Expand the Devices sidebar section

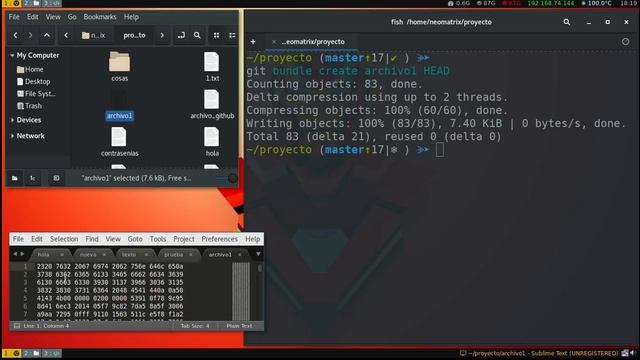tap(12, 120)
